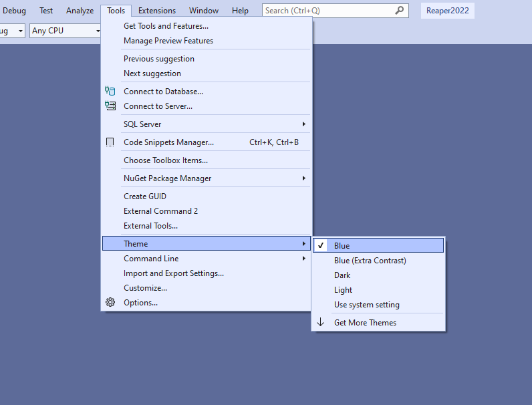The image size is (532, 405).
Task: Open External Tools dialog entry
Action: point(207,226)
